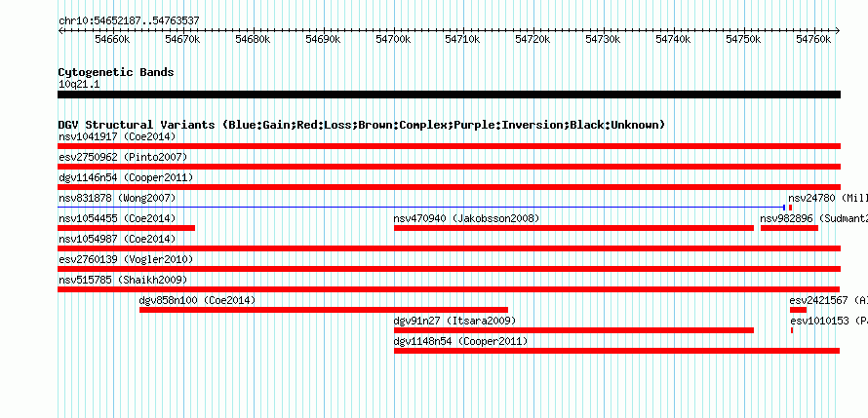
Task: Select the nsv515785 (Shaikh2009) label
Action: (123, 280)
